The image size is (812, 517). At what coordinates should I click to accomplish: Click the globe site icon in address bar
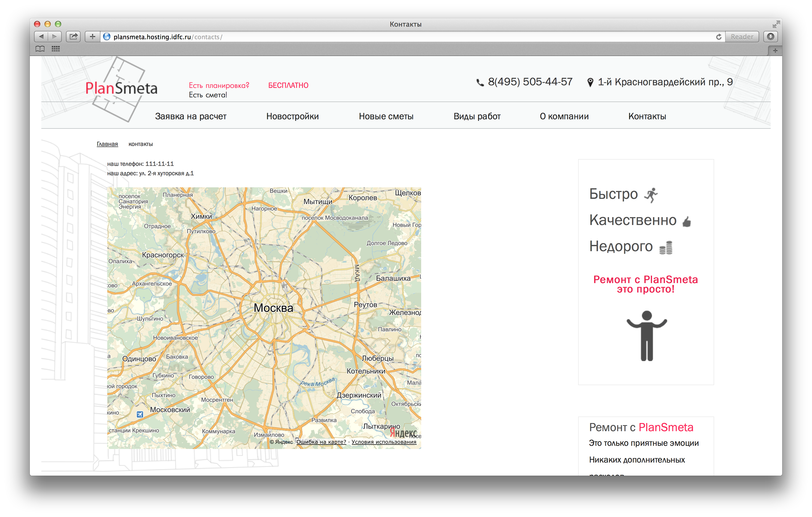pos(106,37)
